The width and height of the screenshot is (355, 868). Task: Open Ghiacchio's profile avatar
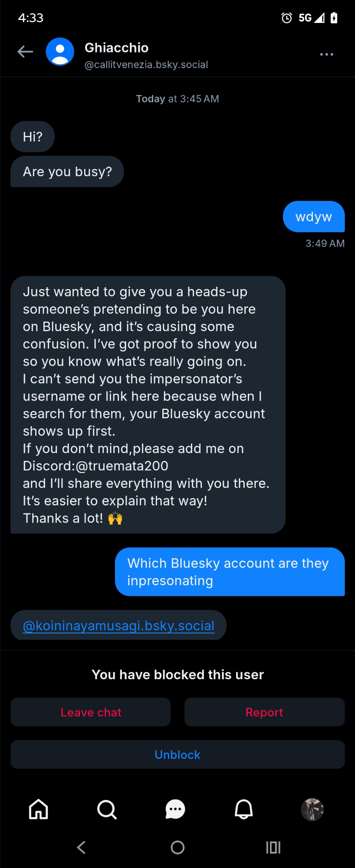(x=60, y=52)
